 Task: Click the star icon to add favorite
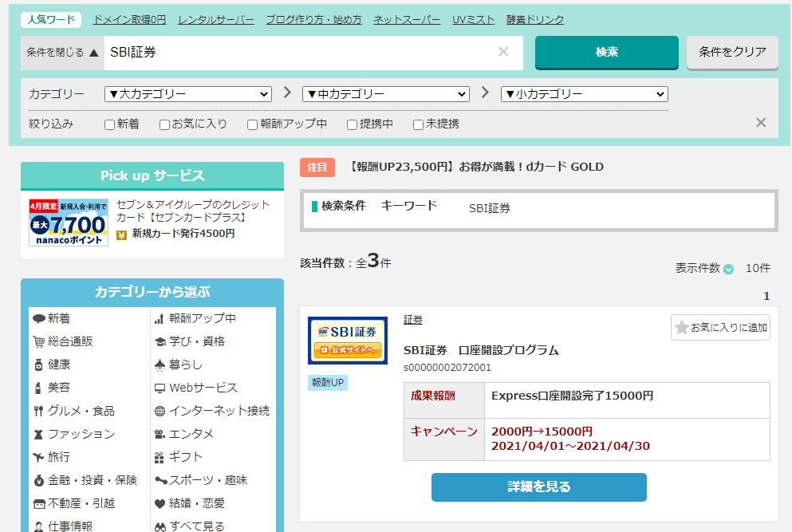point(681,327)
